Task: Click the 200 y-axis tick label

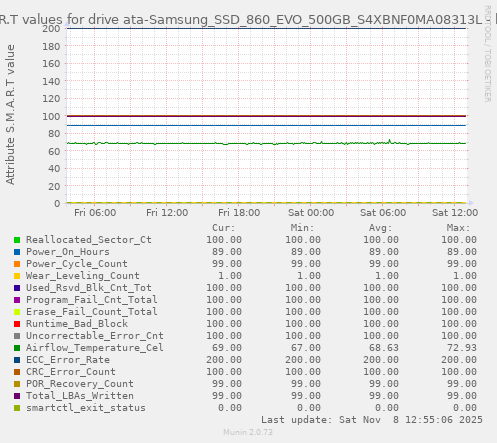Action: click(x=51, y=29)
